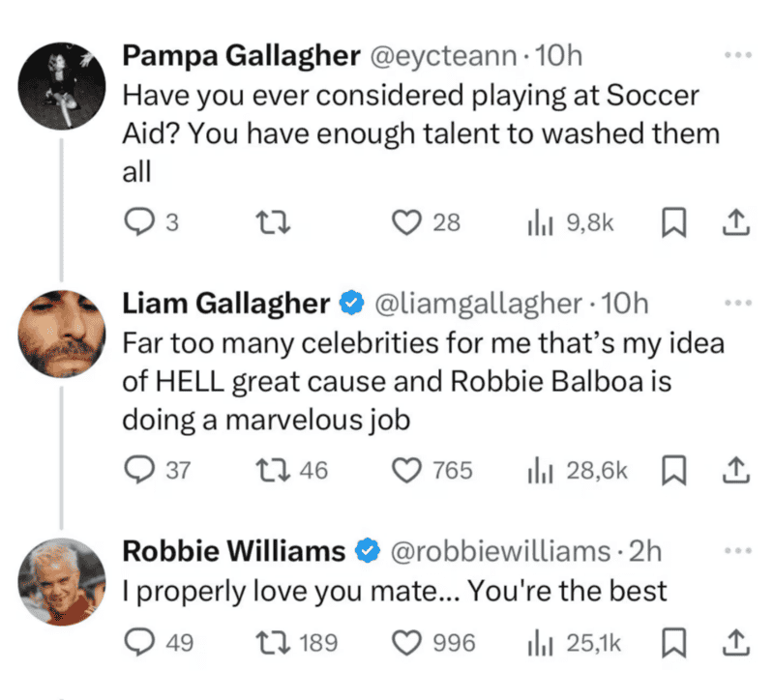Reply to Liam Gallagher's tweet
The height and width of the screenshot is (700, 774).
coord(143,471)
